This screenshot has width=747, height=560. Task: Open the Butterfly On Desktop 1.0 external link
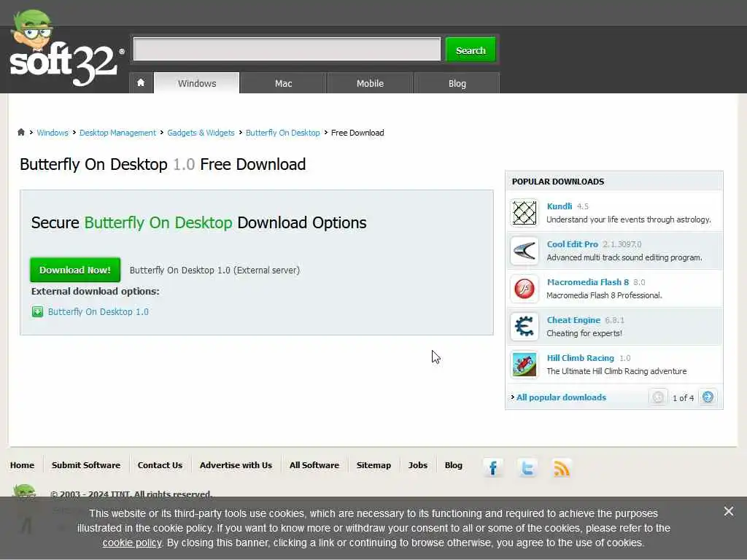[x=98, y=312]
